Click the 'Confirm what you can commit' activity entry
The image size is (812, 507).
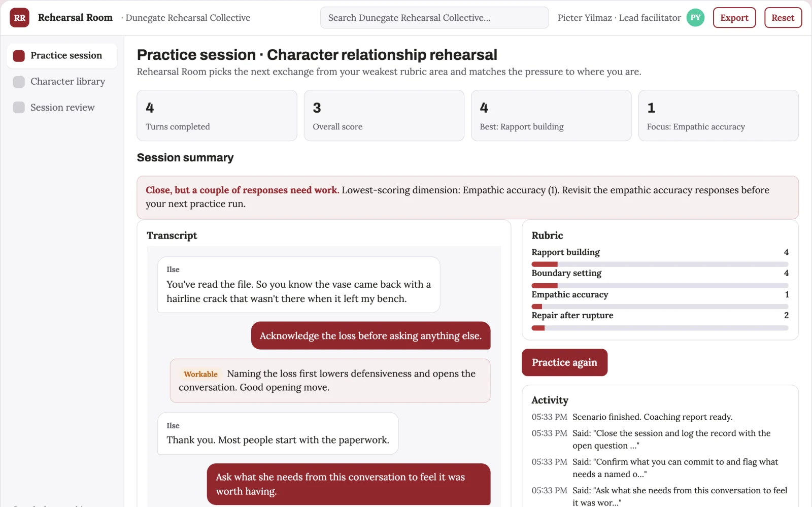pos(660,468)
